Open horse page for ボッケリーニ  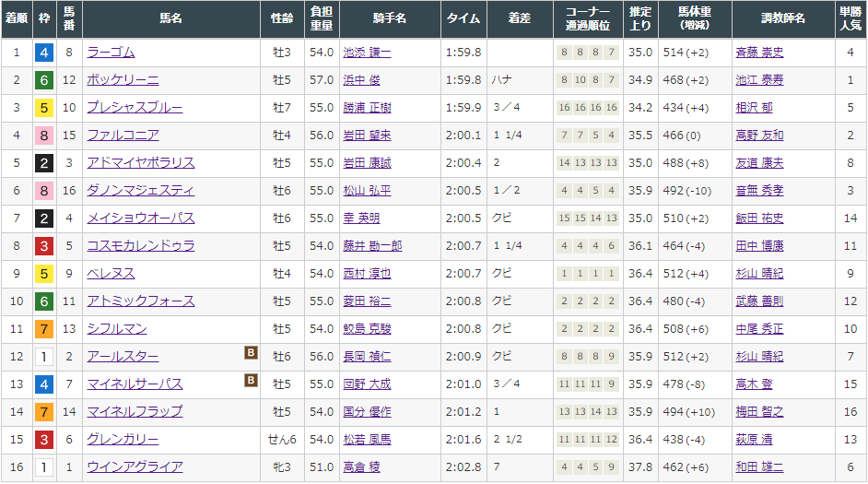123,80
